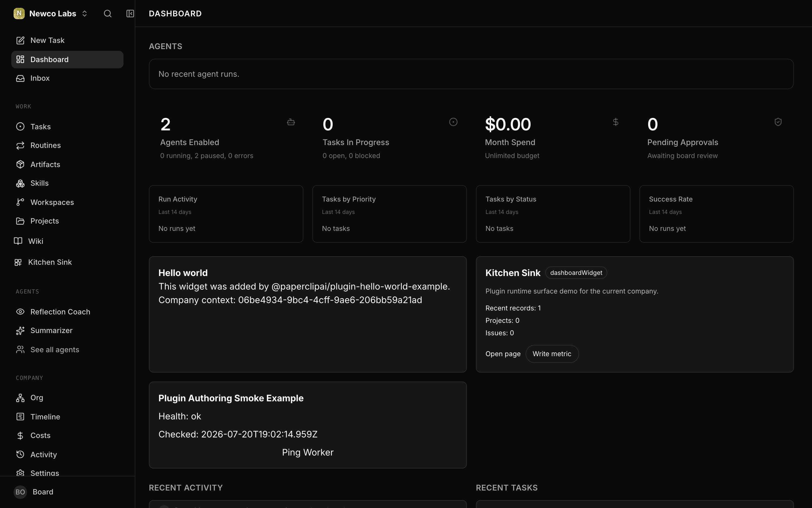Image resolution: width=812 pixels, height=508 pixels.
Task: Click the Workspaces branch icon
Action: [x=20, y=202]
